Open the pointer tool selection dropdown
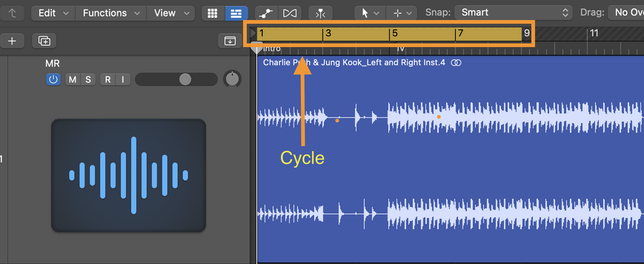644x264 pixels. coord(368,13)
